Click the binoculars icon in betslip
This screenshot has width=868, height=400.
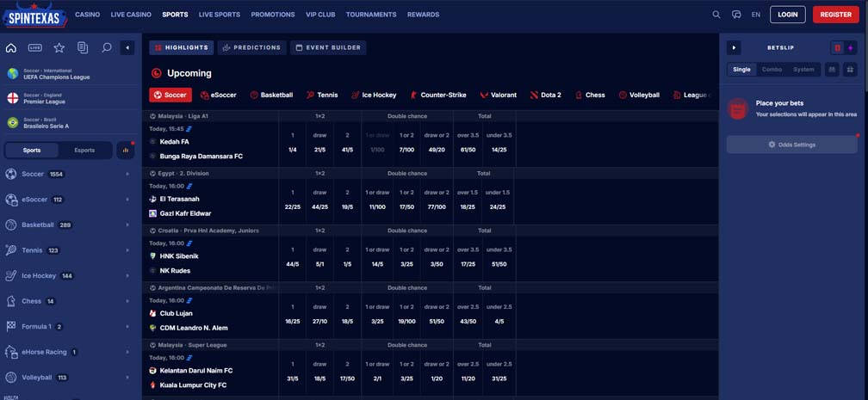point(832,70)
